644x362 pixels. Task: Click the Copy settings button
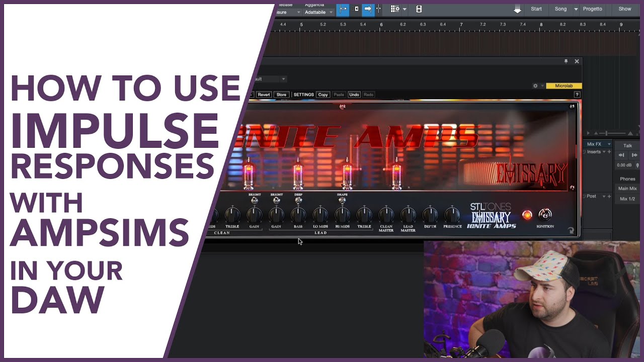click(x=323, y=95)
